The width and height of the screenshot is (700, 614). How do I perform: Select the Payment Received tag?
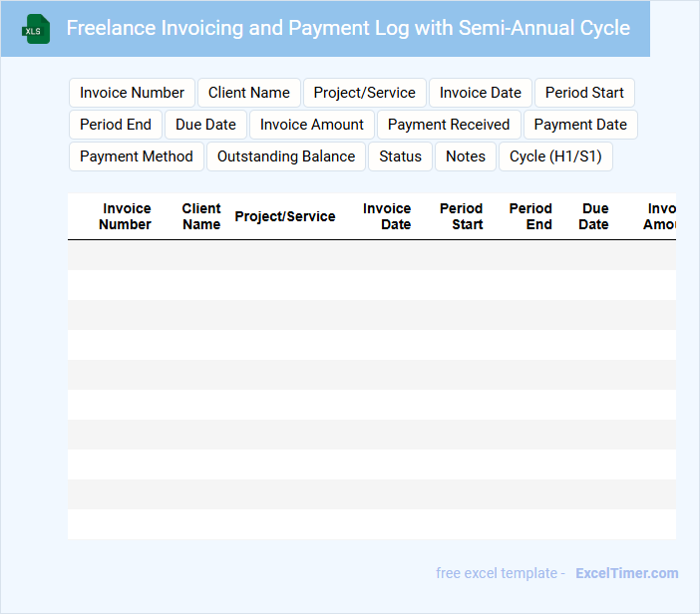[449, 125]
